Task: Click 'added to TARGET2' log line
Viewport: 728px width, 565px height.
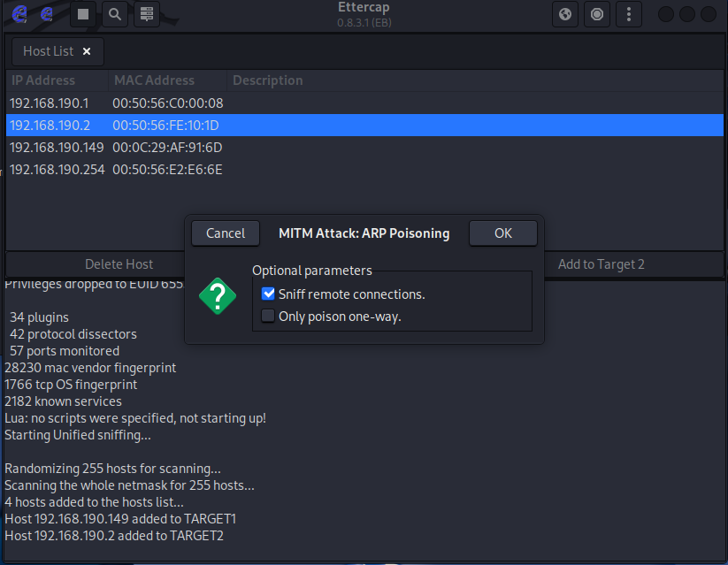Action: click(114, 535)
